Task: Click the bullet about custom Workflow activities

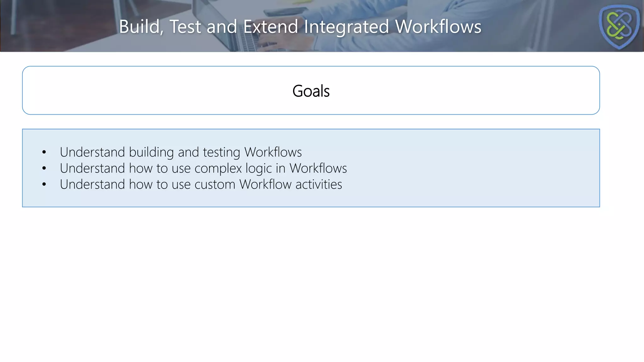Action: pyautogui.click(x=201, y=184)
